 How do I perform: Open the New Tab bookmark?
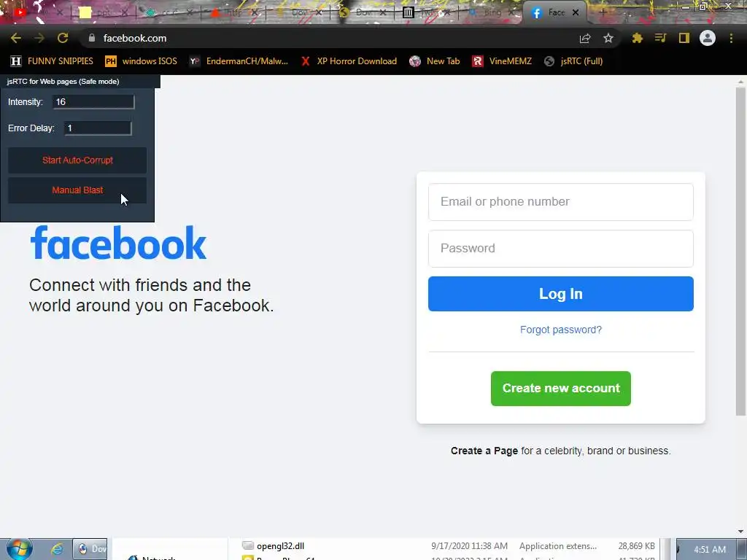pyautogui.click(x=435, y=61)
